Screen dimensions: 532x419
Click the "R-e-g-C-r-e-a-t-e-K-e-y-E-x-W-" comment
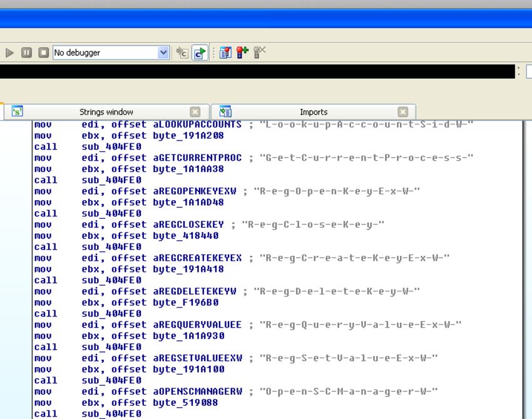click(354, 258)
